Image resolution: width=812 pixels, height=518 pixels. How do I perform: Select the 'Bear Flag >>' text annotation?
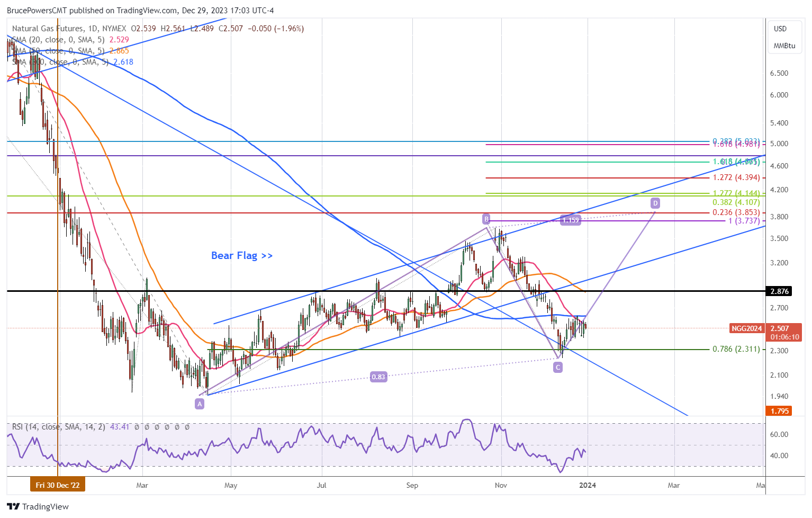(242, 256)
